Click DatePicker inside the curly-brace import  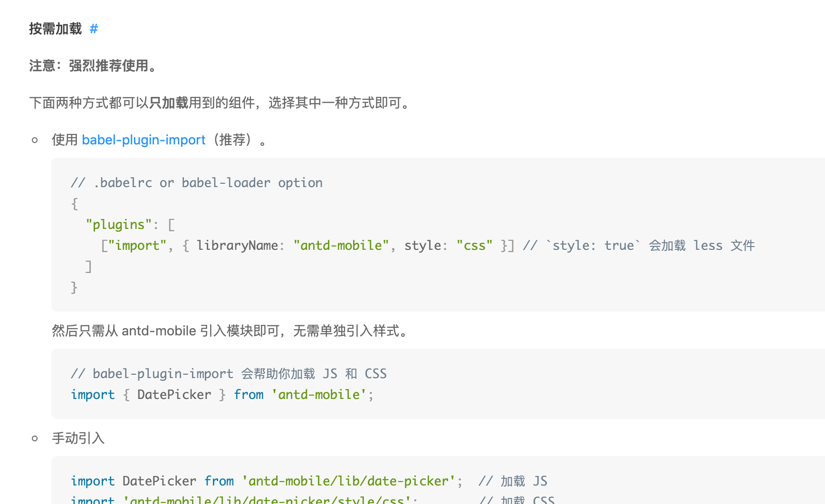tap(174, 395)
